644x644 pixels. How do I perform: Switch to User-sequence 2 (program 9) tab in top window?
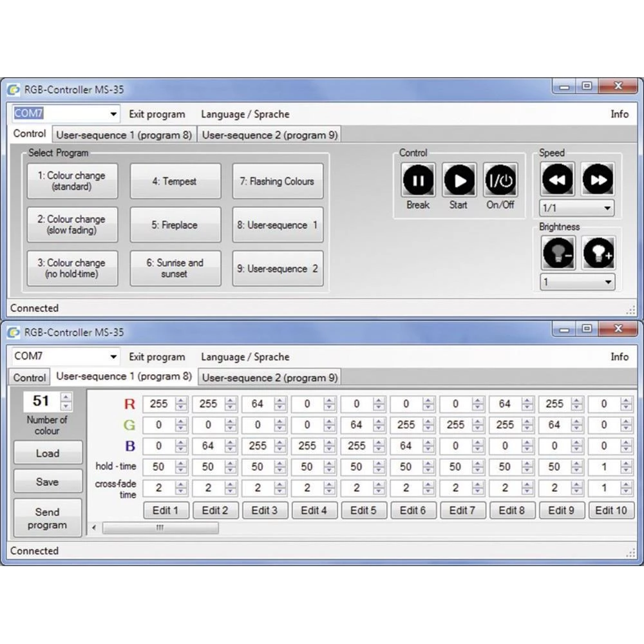click(x=269, y=135)
